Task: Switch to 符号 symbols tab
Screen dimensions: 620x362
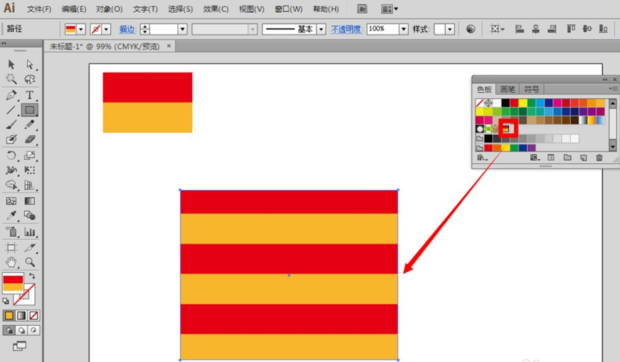Action: [531, 89]
